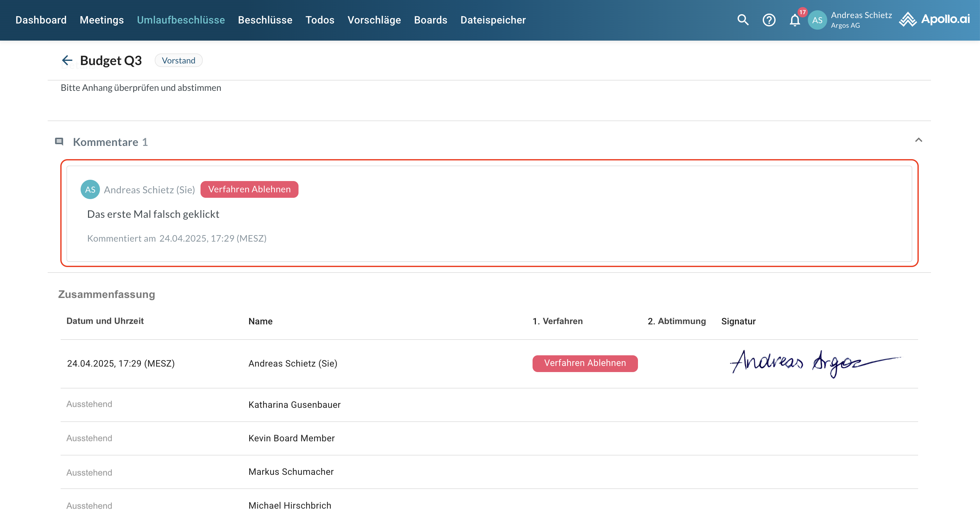Switch to Dateispeicher
980x527 pixels.
coord(493,20)
